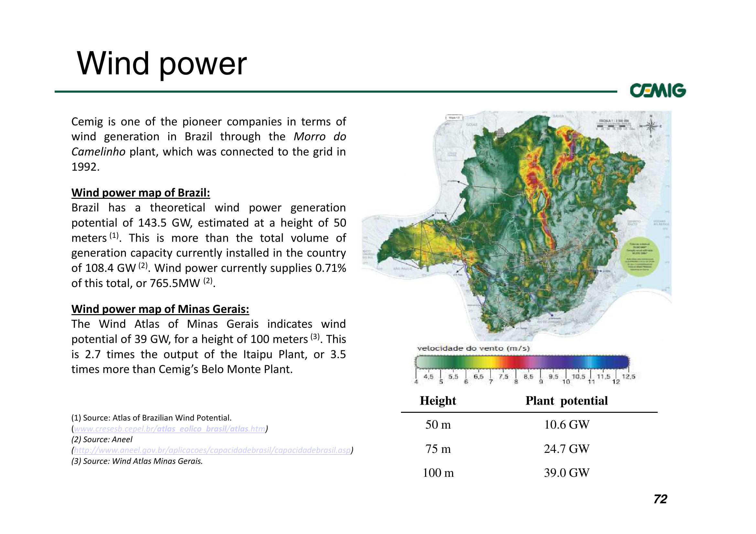
Task: Click the "100 m" table cell
Action: [438, 473]
